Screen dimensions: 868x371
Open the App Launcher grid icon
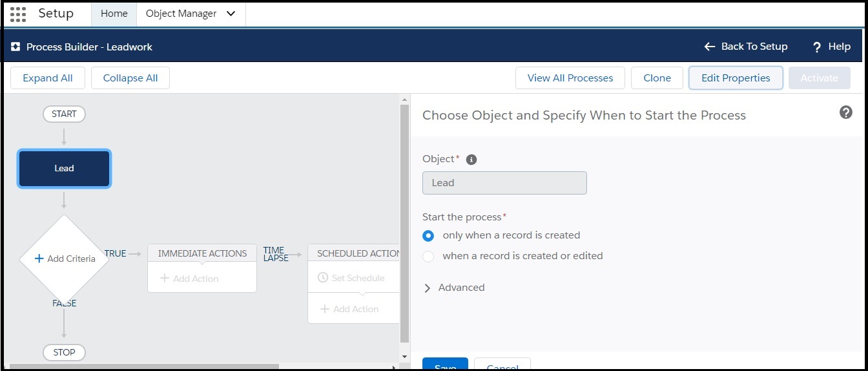(18, 14)
